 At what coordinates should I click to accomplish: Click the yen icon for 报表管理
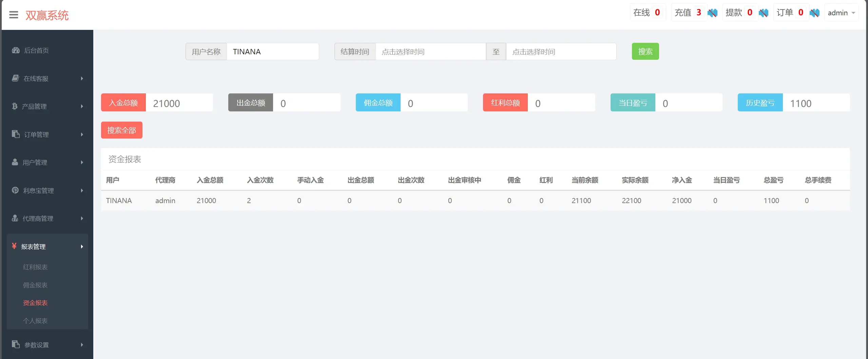tap(14, 246)
